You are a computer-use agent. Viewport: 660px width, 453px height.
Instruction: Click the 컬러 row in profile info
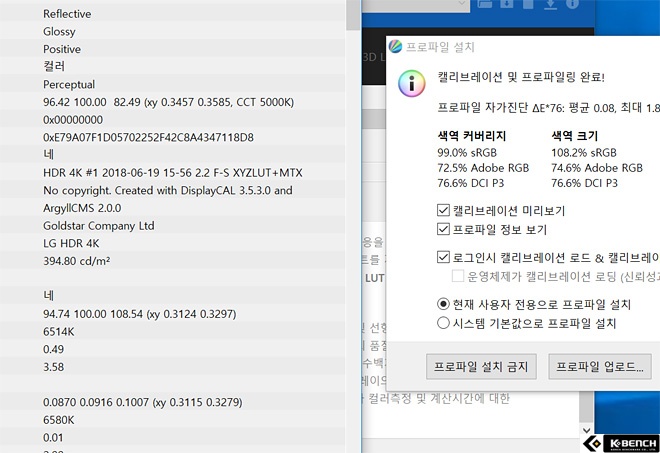tap(173, 67)
